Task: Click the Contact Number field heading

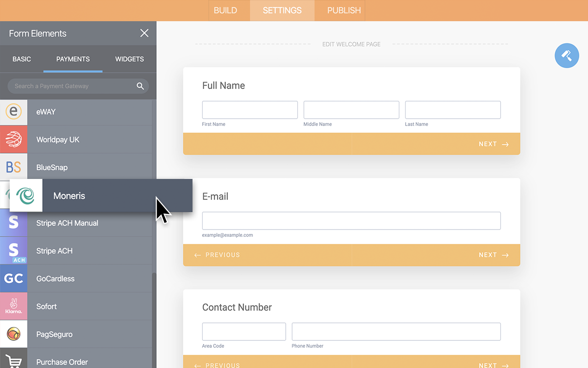Action: pos(237,307)
